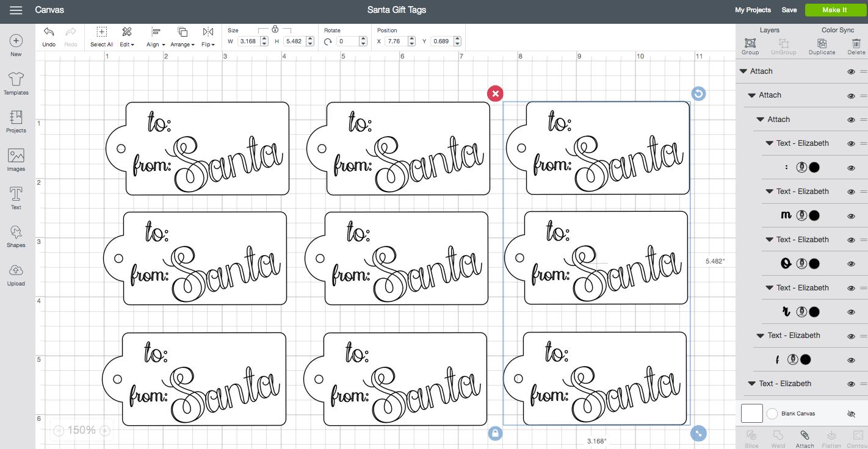Screen dimensions: 868x449
Task: Click the Position X input field
Action: pos(396,41)
